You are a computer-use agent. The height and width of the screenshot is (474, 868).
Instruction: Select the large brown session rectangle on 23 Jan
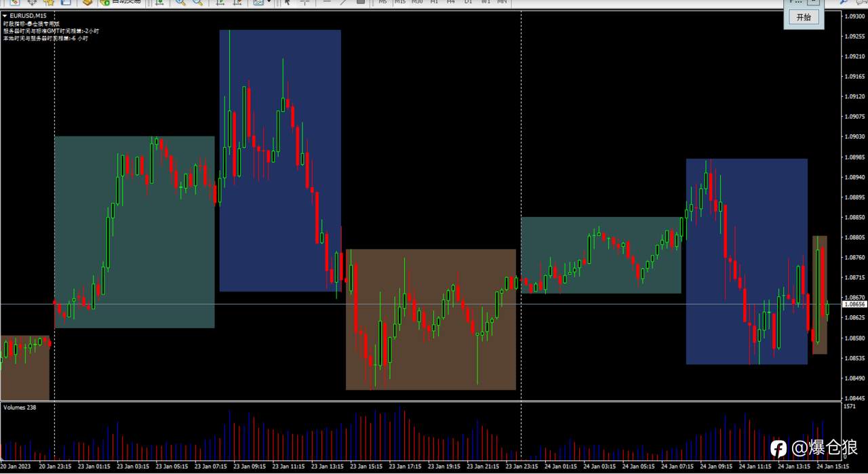point(431,319)
